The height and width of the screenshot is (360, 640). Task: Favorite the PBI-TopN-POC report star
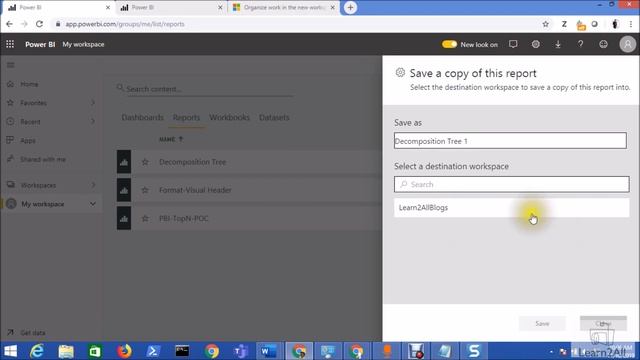click(145, 219)
